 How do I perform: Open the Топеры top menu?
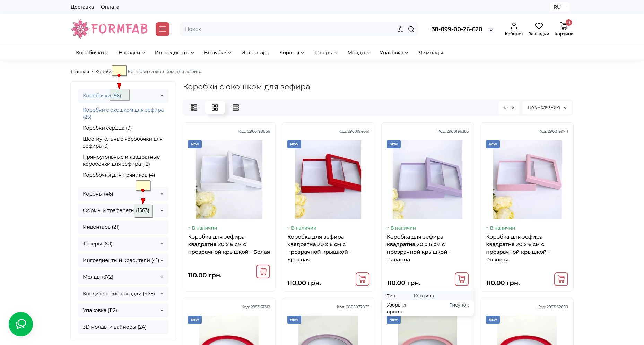[x=325, y=53]
